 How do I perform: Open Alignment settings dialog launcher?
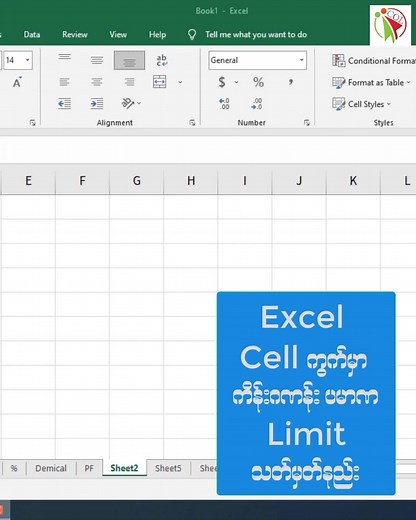[x=192, y=123]
